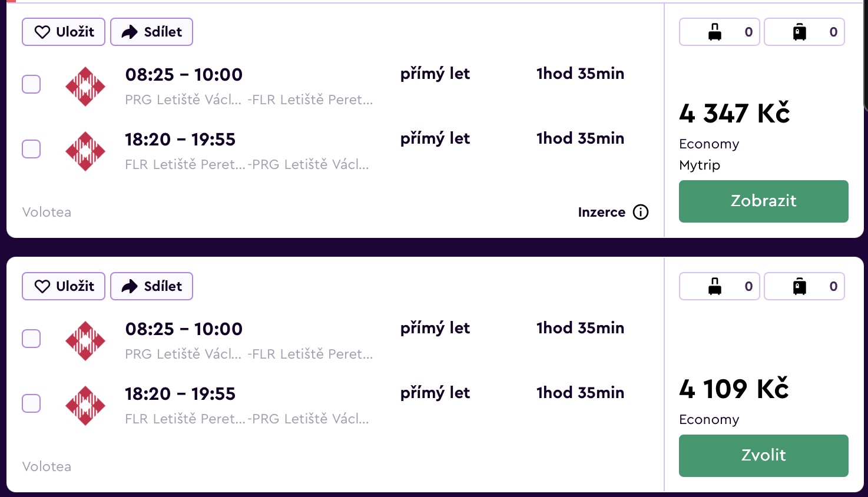Image resolution: width=868 pixels, height=497 pixels.
Task: Click the Inzerce advertisement label
Action: click(x=601, y=212)
